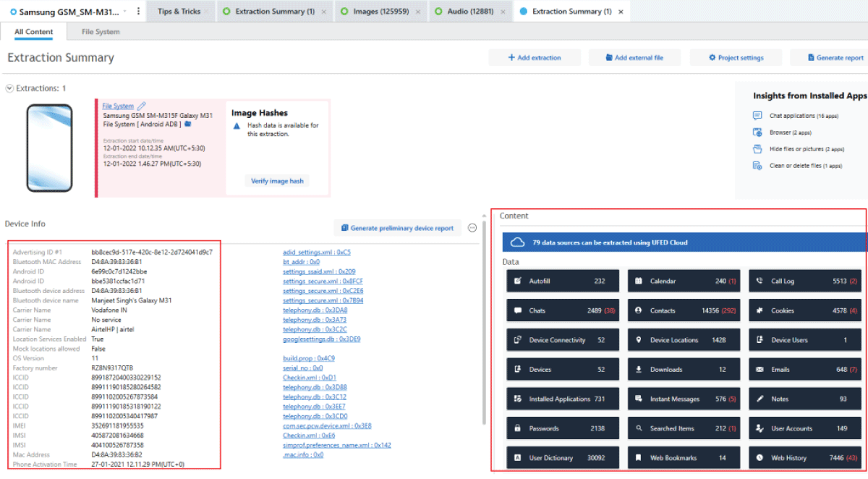Click the Cookies tile icon
The width and height of the screenshot is (868, 479).
click(759, 310)
